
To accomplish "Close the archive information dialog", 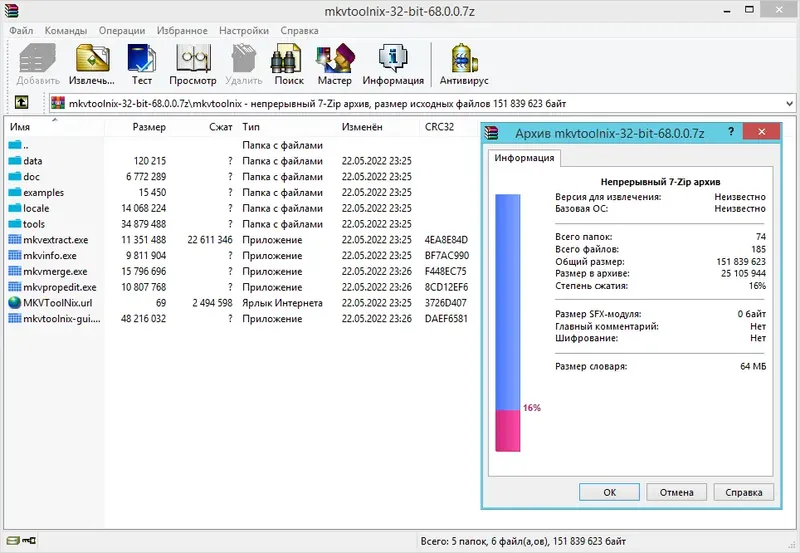I will (x=761, y=132).
